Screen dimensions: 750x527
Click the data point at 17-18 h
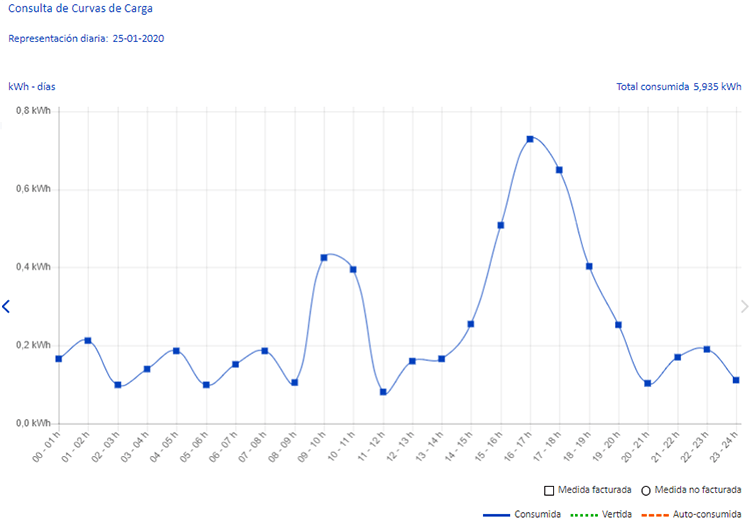559,170
